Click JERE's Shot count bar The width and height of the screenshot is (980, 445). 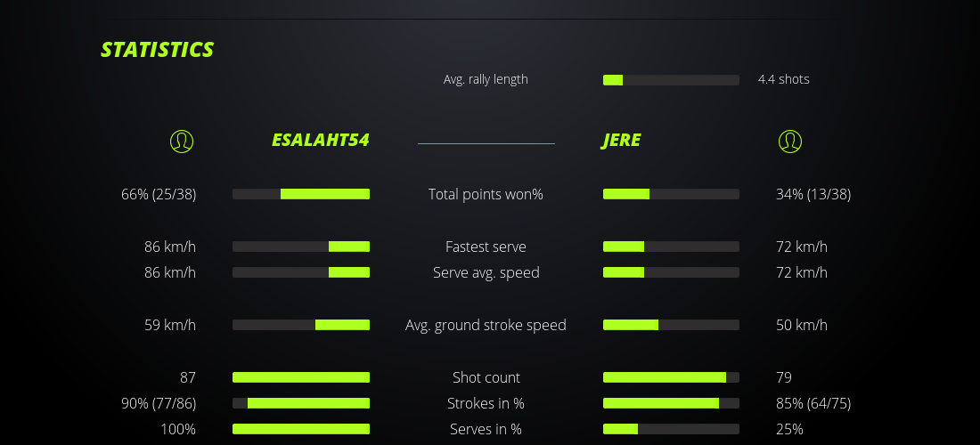click(671, 377)
